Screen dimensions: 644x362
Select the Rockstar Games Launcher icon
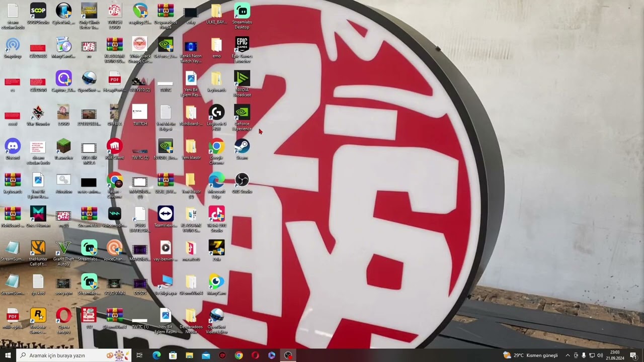tap(38, 321)
